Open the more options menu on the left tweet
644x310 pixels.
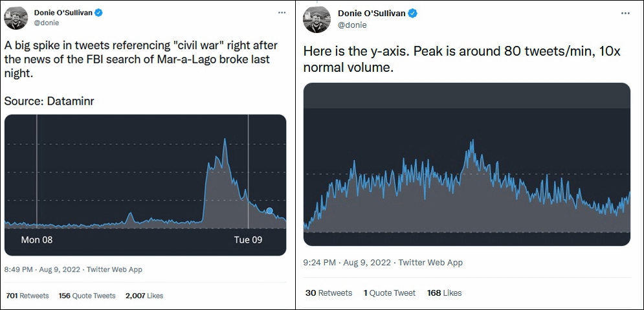(282, 13)
